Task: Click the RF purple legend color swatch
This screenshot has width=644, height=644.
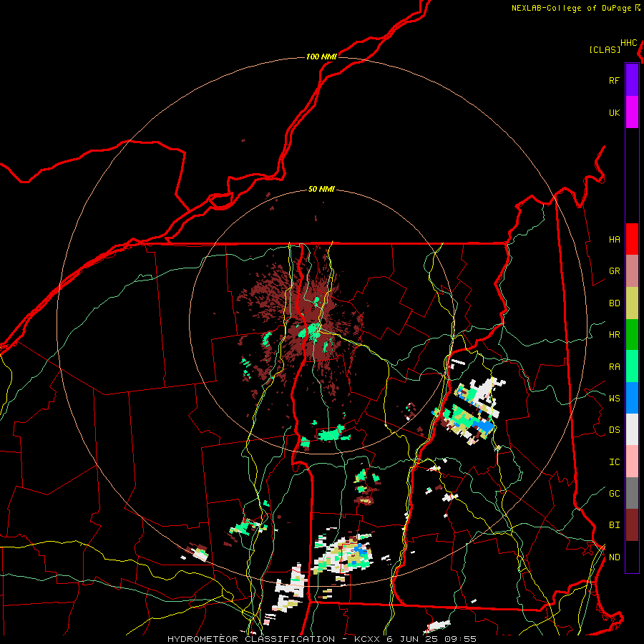Action: pos(632,80)
